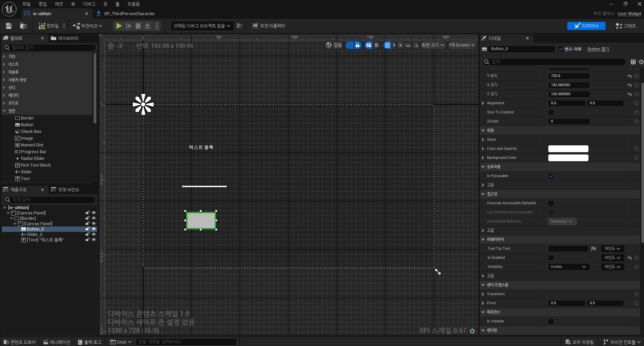This screenshot has width=644, height=346.
Task: Open the version compare (버전비교) dropdown
Action: [88, 26]
